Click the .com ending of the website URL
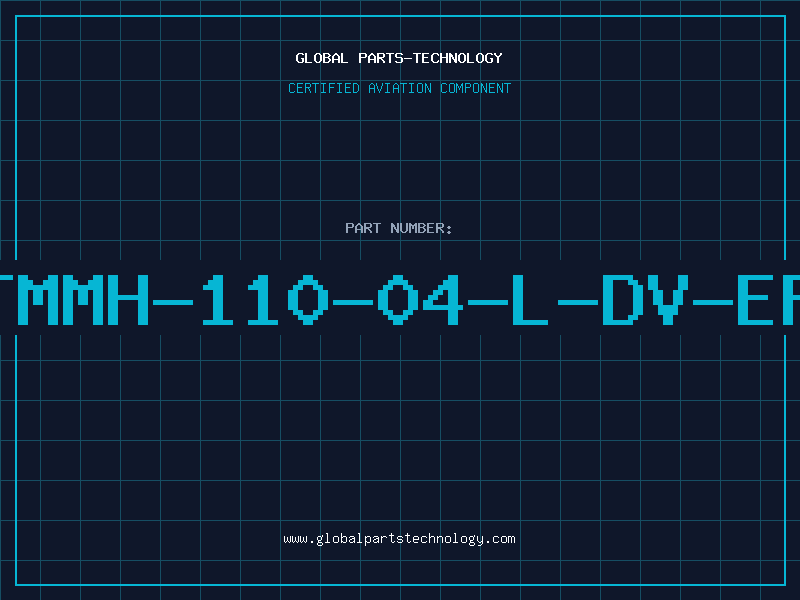The height and width of the screenshot is (600, 800). 499,539
